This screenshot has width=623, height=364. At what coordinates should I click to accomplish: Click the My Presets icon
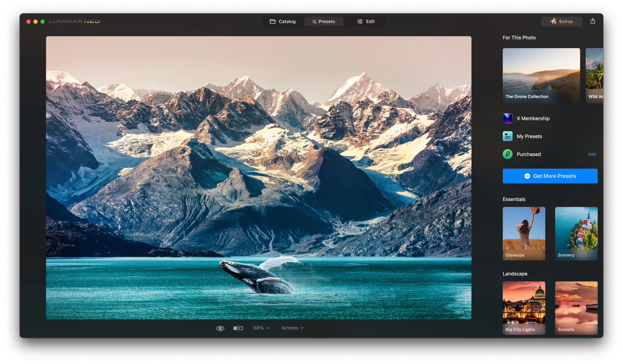[507, 136]
